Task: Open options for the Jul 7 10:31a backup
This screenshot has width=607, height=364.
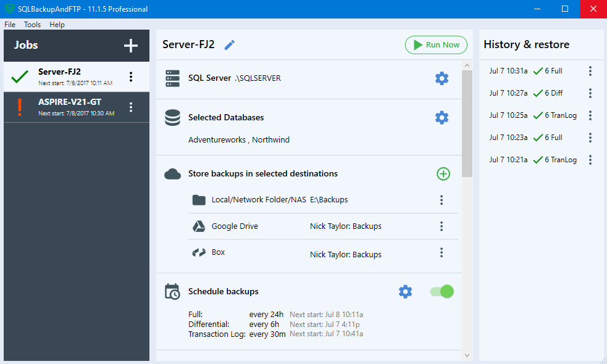Action: click(x=590, y=71)
